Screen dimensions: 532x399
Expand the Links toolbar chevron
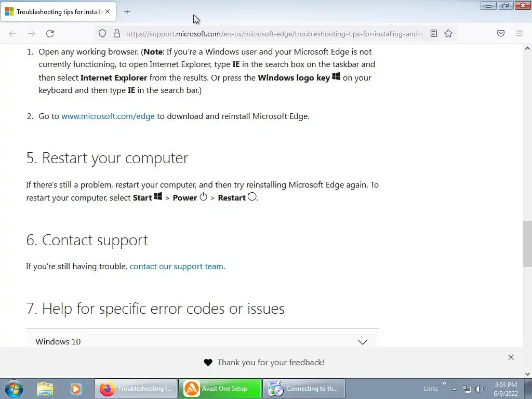[444, 383]
